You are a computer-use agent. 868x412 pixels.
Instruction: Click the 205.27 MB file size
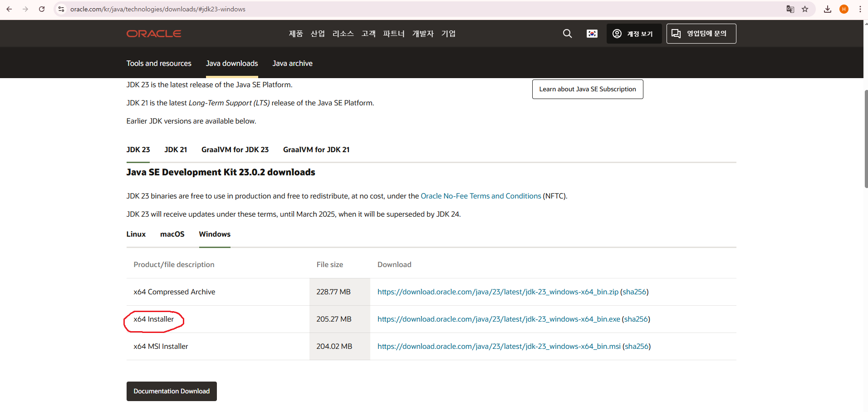click(334, 319)
